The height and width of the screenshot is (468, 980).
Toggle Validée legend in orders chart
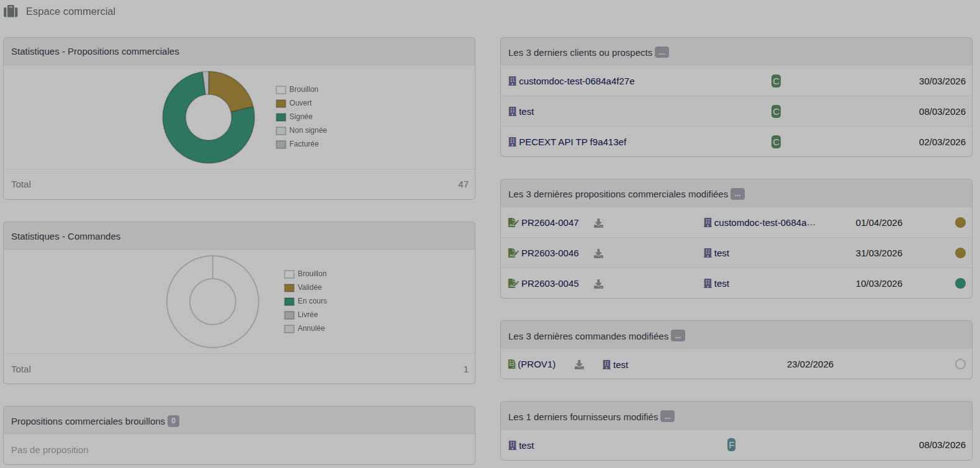303,287
